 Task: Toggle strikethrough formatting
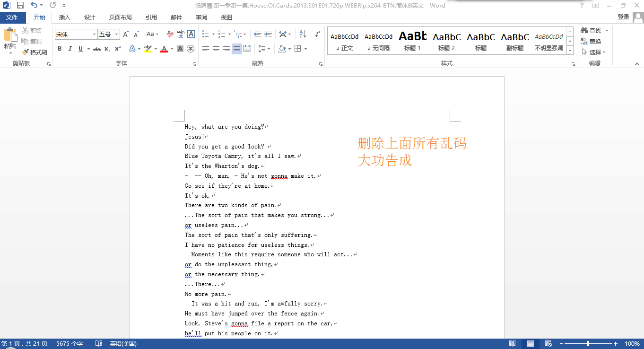(97, 49)
